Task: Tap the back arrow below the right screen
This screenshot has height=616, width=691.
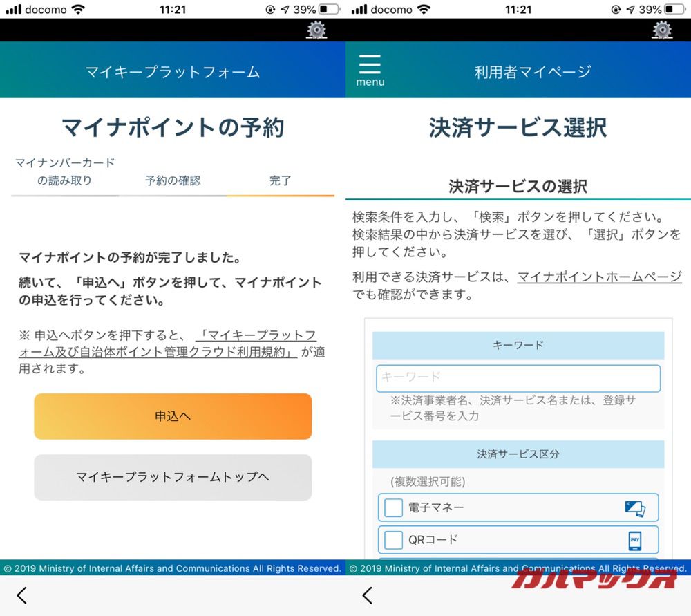Action: tap(366, 595)
